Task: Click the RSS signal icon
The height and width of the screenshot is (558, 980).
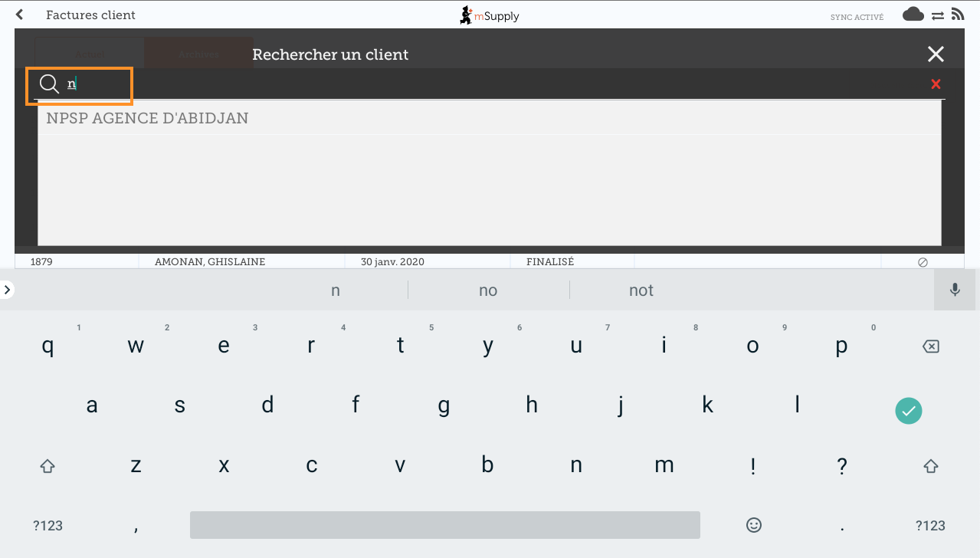Action: 957,15
